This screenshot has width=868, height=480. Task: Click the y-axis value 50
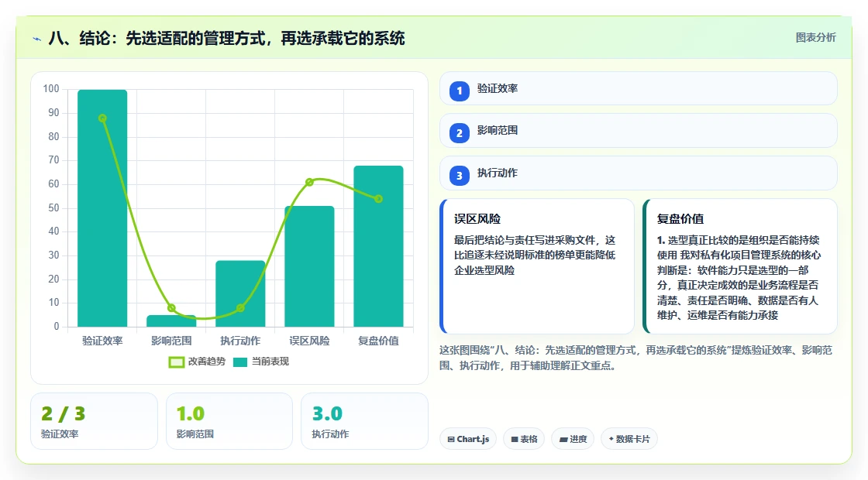point(53,208)
